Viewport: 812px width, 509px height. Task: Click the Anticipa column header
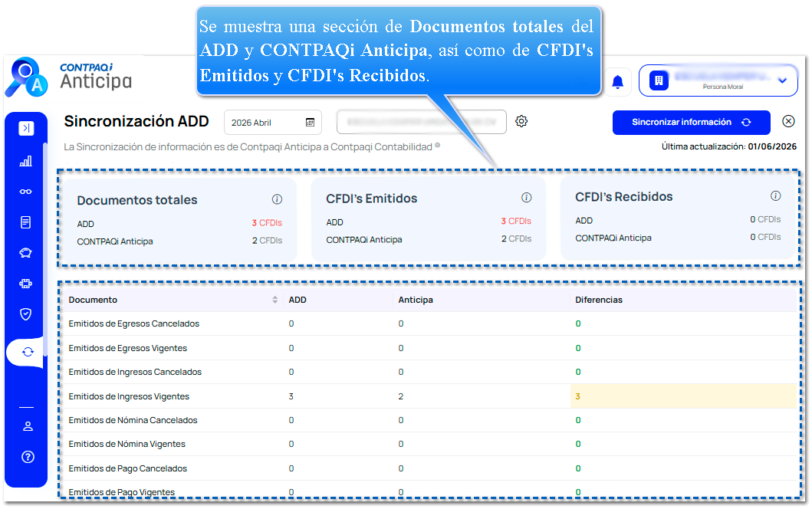416,300
